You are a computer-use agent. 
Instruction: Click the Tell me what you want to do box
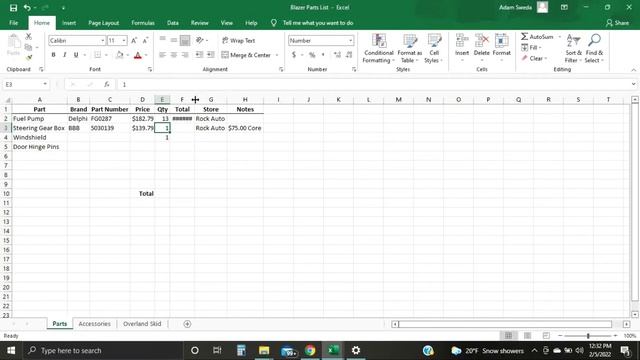318,23
